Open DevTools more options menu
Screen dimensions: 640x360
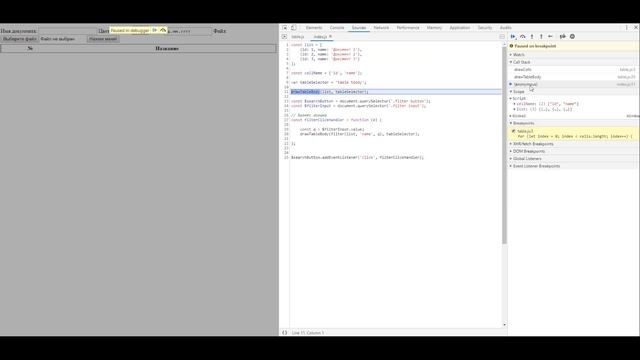[627, 28]
